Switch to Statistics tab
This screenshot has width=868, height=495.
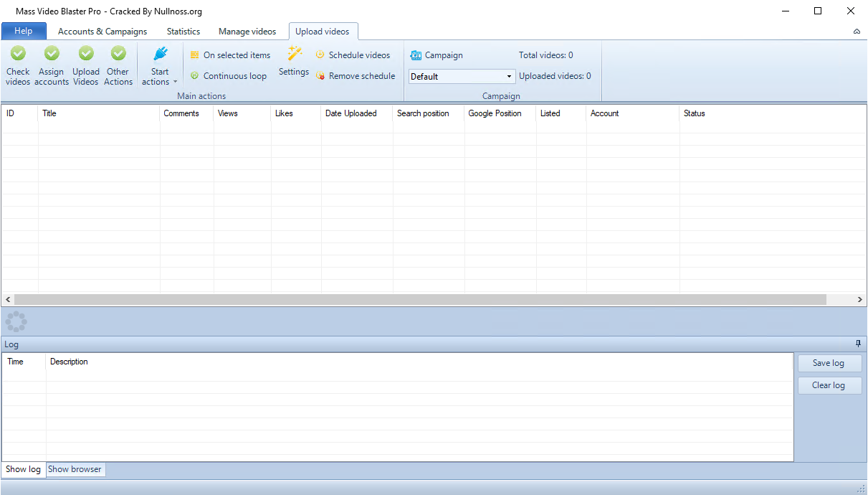[x=183, y=32]
